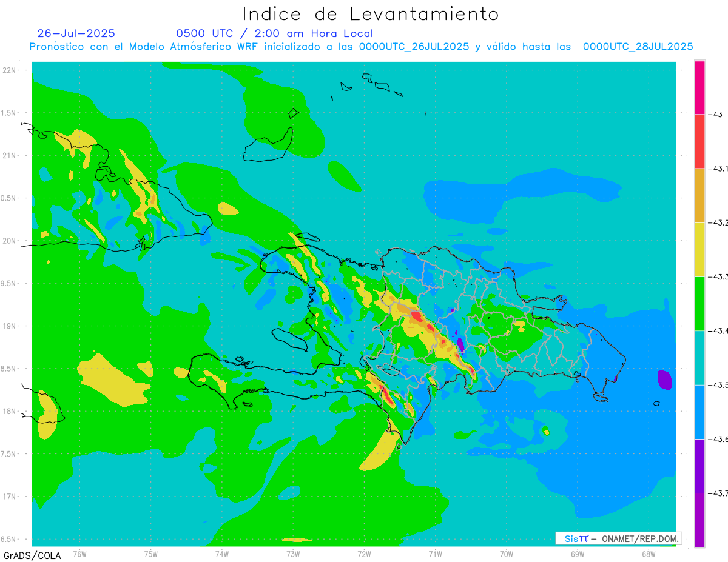Select the date text "26-Jul-2025"
728x562 pixels.
pos(76,33)
